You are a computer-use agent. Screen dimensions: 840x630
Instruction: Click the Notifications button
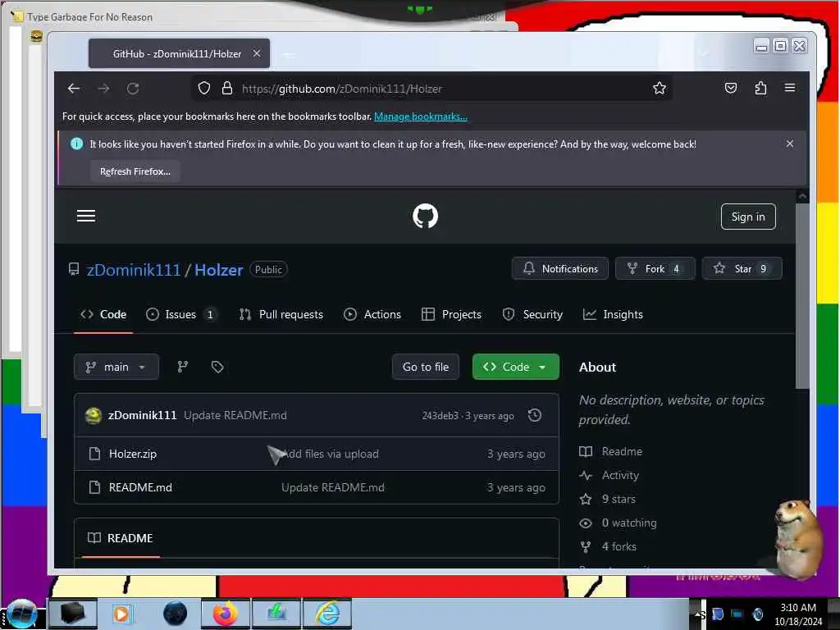tap(559, 268)
